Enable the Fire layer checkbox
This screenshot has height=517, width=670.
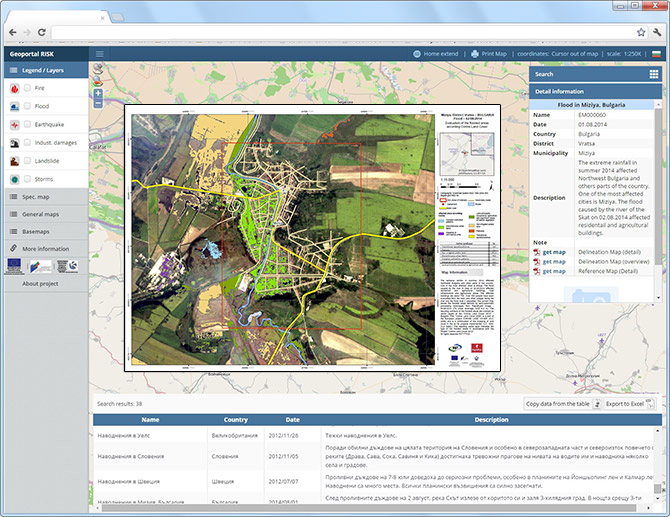coord(27,88)
